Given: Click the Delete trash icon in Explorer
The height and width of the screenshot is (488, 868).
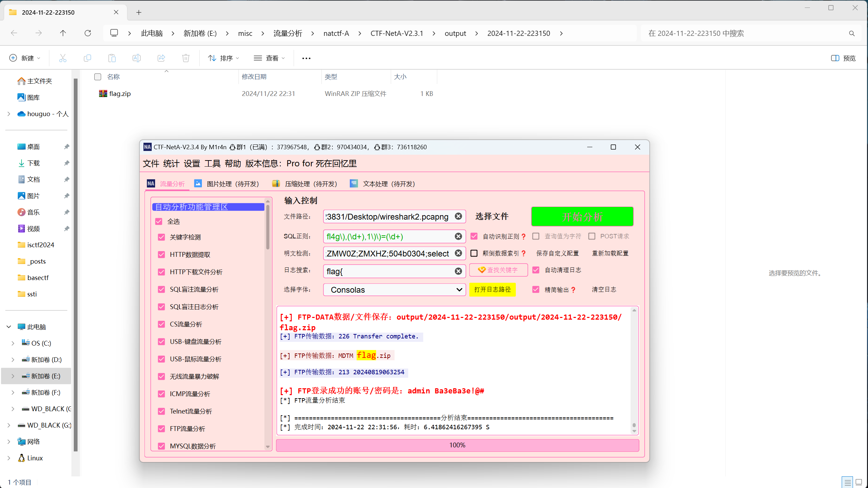Looking at the screenshot, I should pyautogui.click(x=186, y=58).
